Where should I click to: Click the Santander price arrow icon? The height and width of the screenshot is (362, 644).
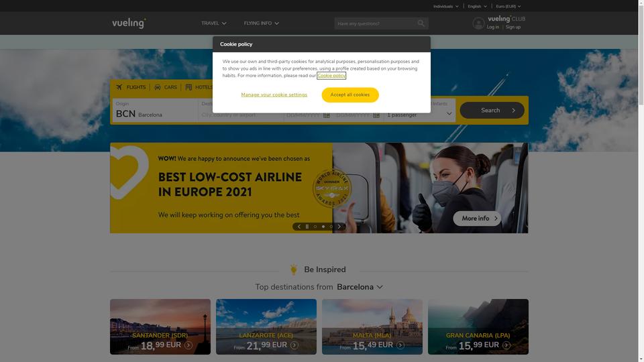pos(189,345)
